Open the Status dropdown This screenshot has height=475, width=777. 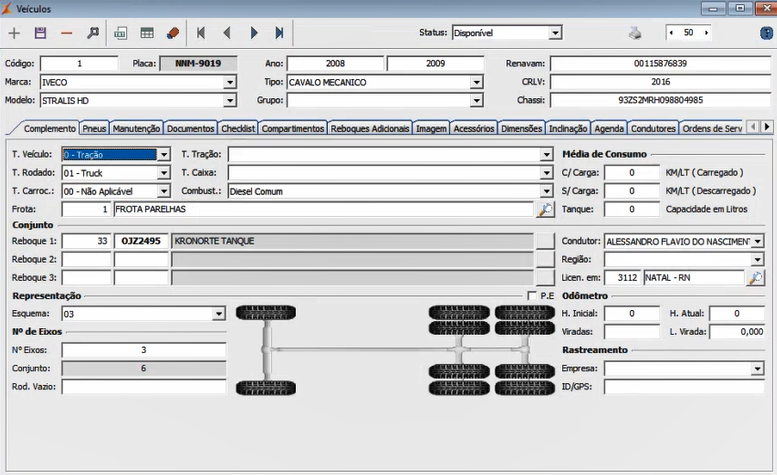[x=555, y=33]
